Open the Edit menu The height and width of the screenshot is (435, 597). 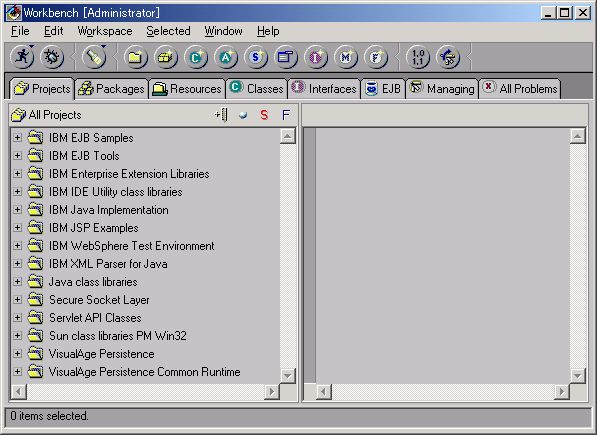53,31
